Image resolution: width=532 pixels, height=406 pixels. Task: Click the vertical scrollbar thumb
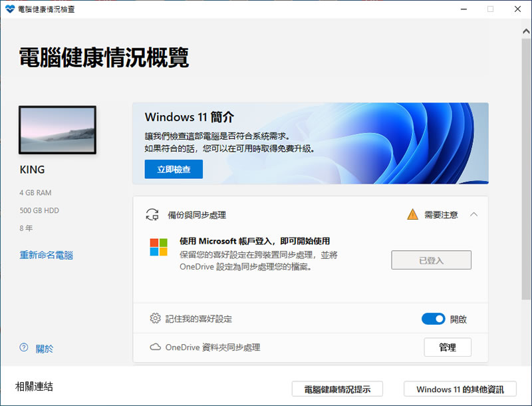(526, 168)
